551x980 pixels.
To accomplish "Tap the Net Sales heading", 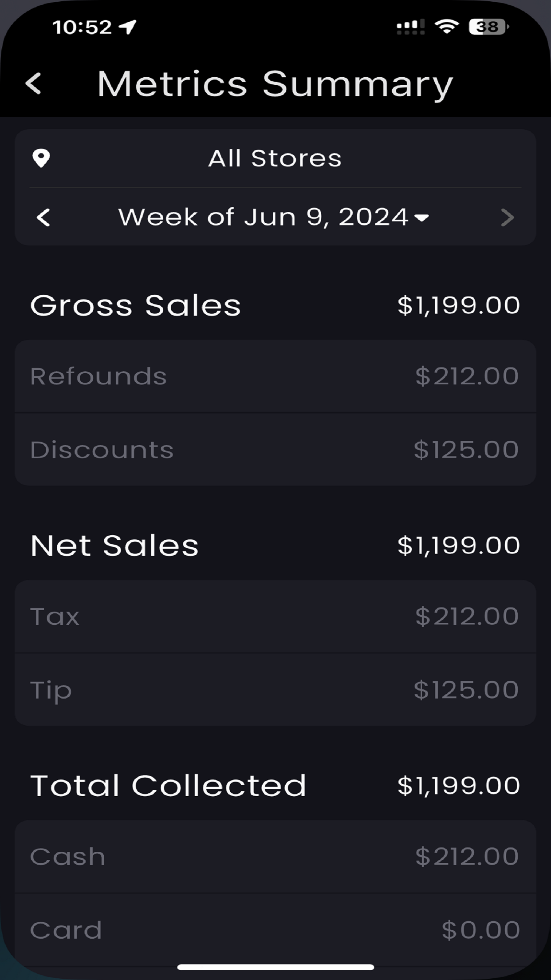I will 114,545.
